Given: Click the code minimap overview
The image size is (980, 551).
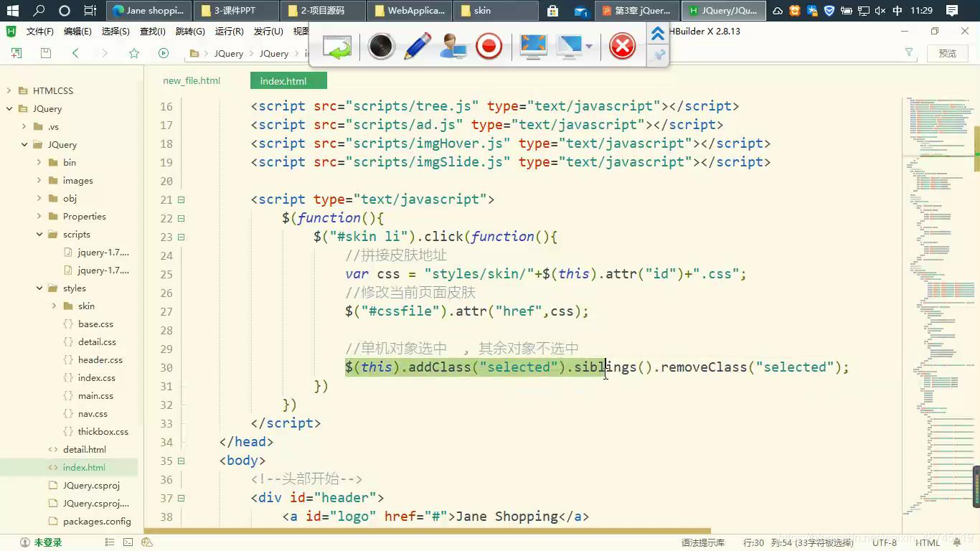Looking at the screenshot, I should (939, 305).
